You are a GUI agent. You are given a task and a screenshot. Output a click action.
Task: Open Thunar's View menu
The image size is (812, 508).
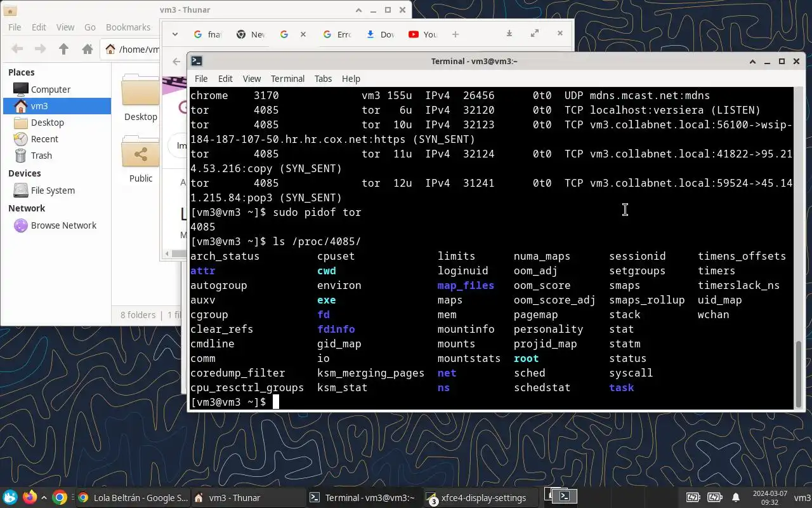65,27
